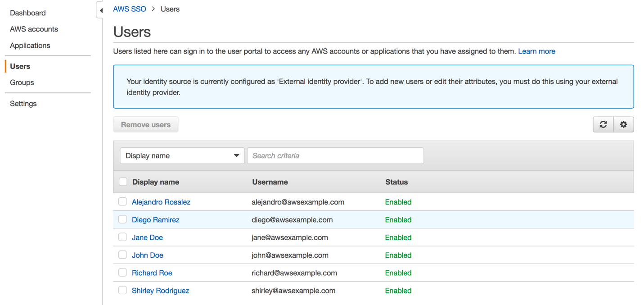Open the Groups section
Image resolution: width=644 pixels, height=305 pixels.
[22, 82]
